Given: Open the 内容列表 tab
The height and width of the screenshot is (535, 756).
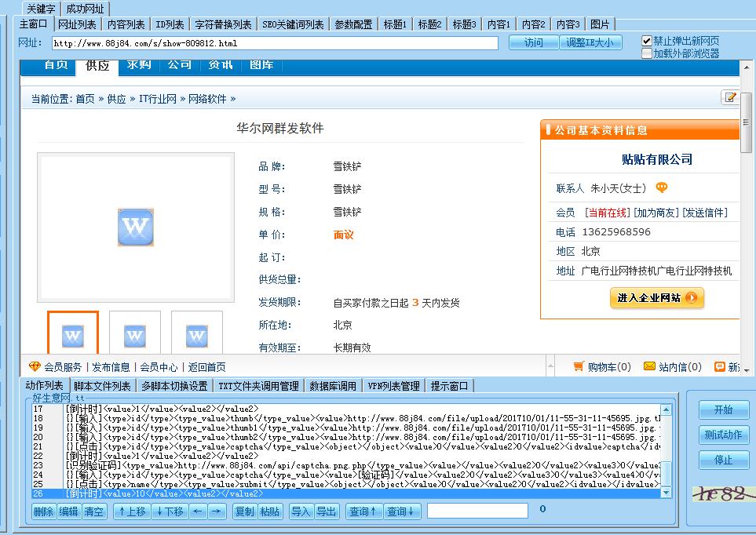Looking at the screenshot, I should tap(126, 24).
